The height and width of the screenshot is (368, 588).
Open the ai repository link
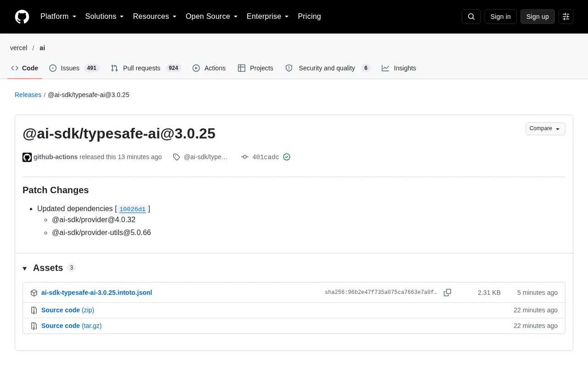pyautogui.click(x=42, y=48)
